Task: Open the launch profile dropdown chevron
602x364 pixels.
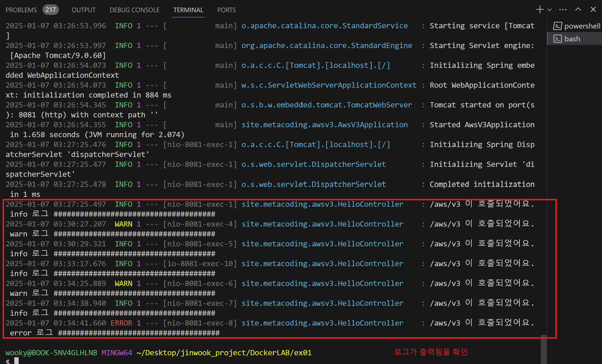Action: 550,10
